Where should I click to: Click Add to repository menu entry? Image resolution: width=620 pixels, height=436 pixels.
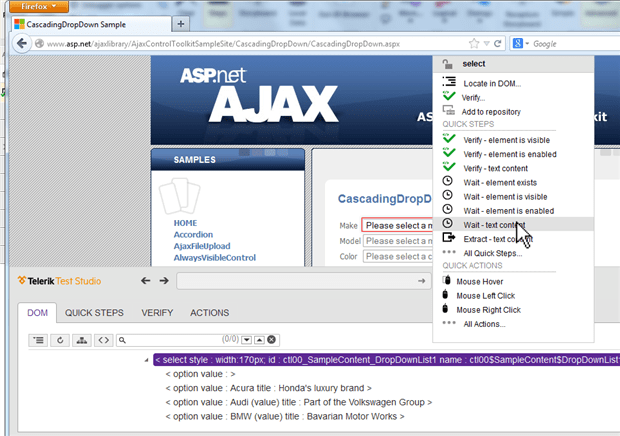(x=491, y=112)
